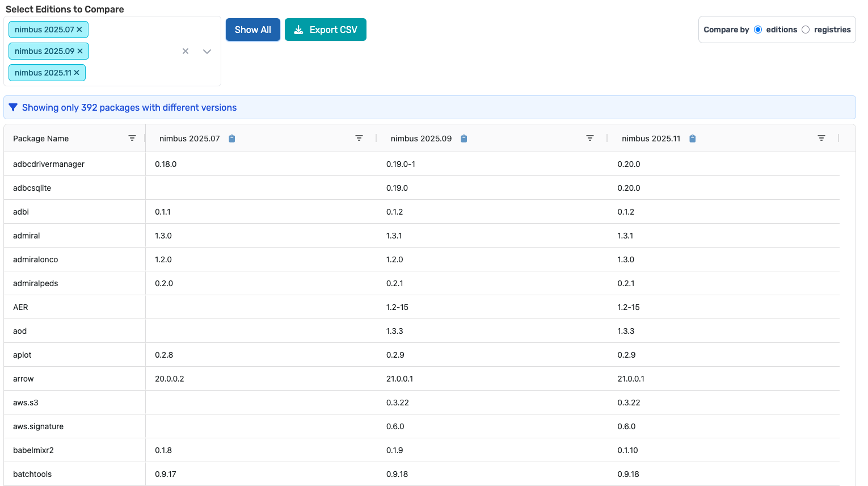Viewport: 868px width, 486px height.
Task: Remove the nimbus 2025.11 tag
Action: [x=77, y=73]
